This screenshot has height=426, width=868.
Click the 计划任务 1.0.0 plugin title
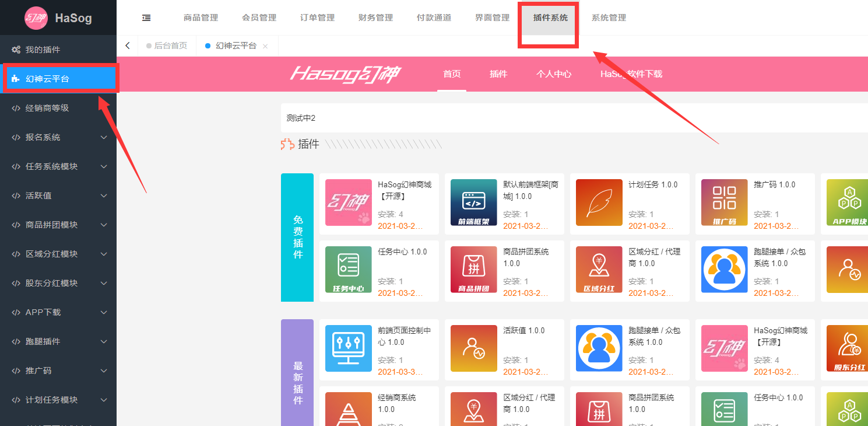point(653,184)
